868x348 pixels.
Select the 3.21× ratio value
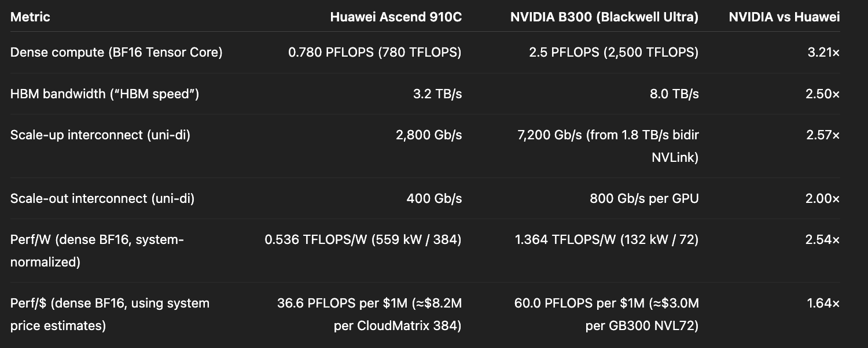[x=823, y=52]
